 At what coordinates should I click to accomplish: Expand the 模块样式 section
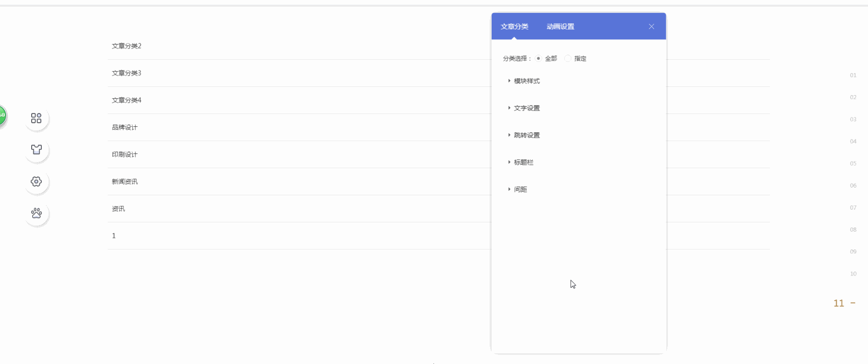[x=526, y=81]
